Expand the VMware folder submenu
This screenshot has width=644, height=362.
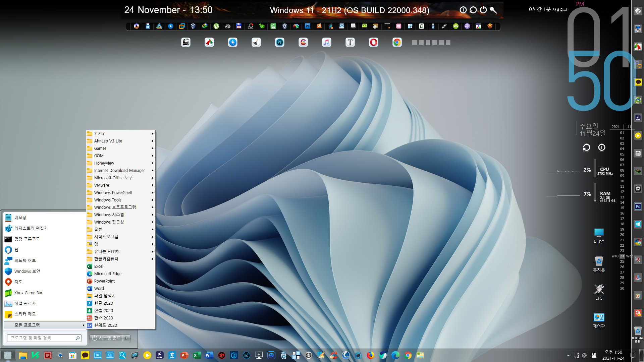pos(121,185)
